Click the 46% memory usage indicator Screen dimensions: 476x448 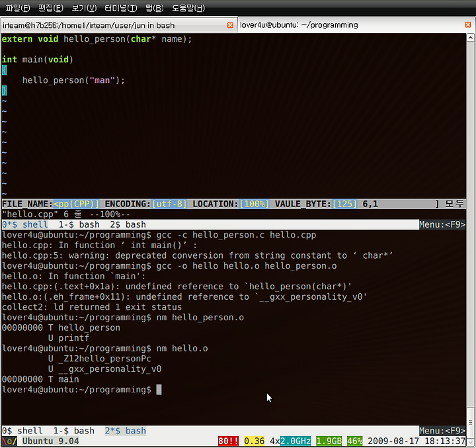click(354, 441)
